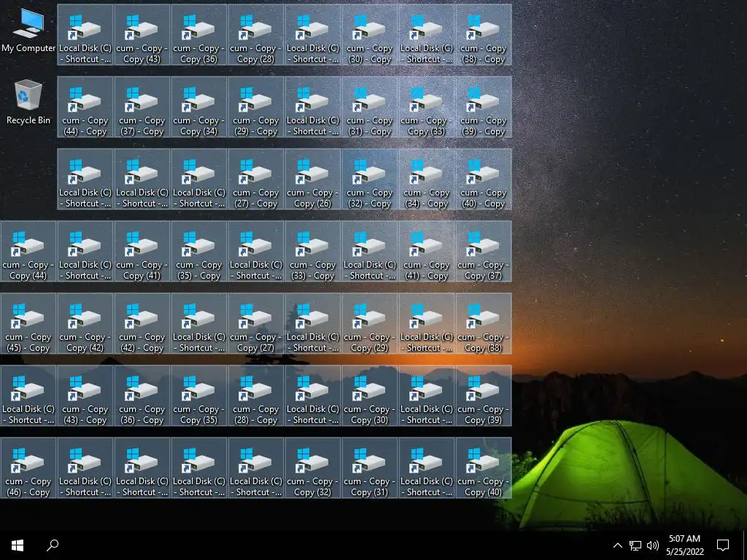Select shortcut 'cum - Copy (45) - Copy'
The height and width of the screenshot is (560, 747).
click(x=28, y=324)
